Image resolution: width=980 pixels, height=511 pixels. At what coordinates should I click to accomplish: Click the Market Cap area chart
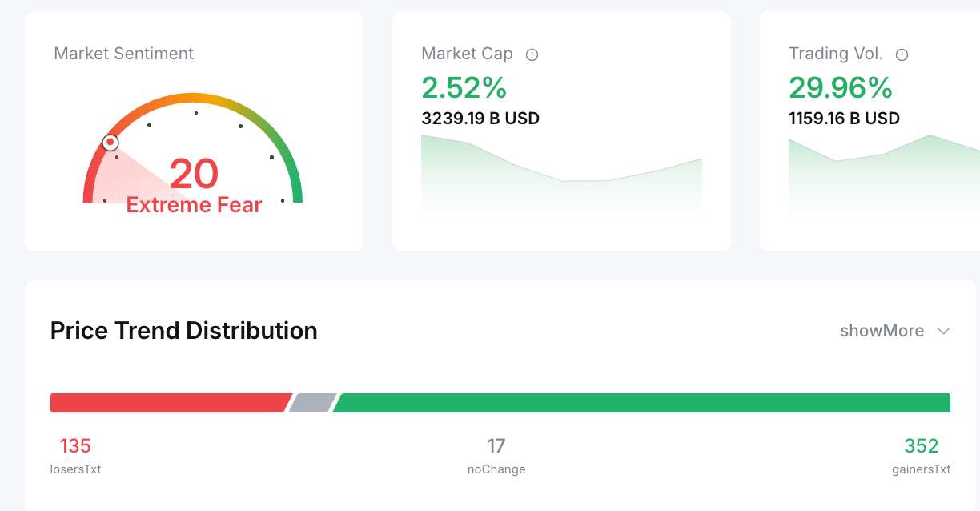(x=561, y=180)
